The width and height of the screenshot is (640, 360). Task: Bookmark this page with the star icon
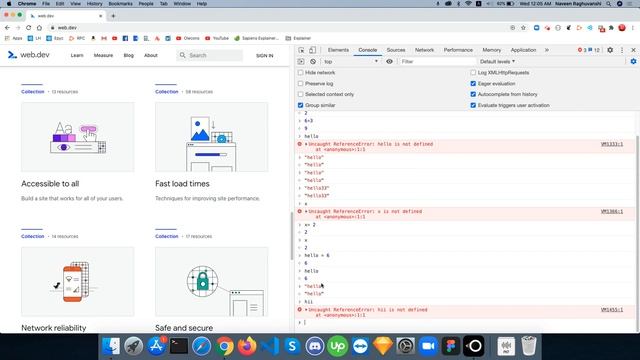(523, 28)
